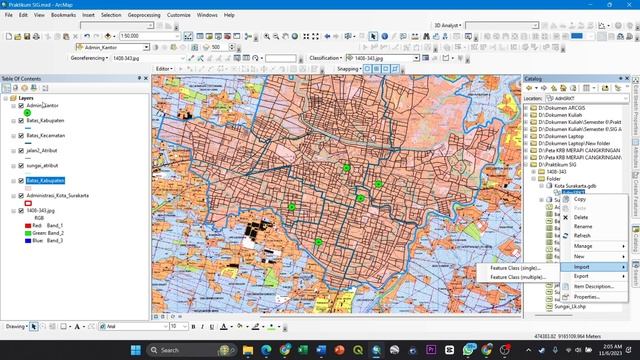Open the Classification dropdown menu

[325, 58]
